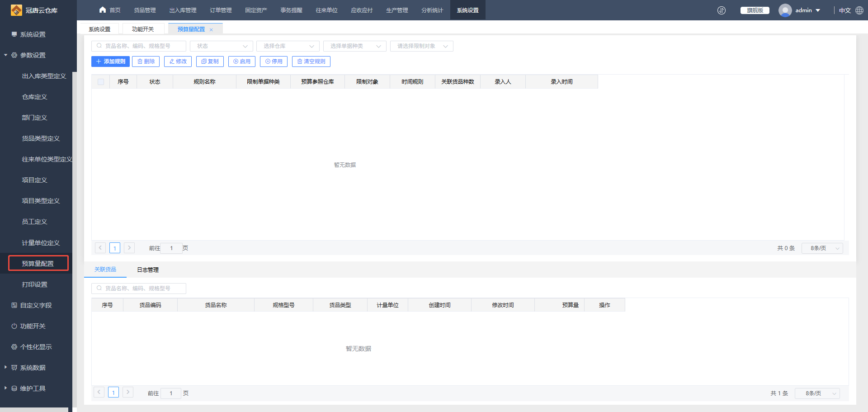
Task: Select 打印设置 in sidebar
Action: pos(34,284)
